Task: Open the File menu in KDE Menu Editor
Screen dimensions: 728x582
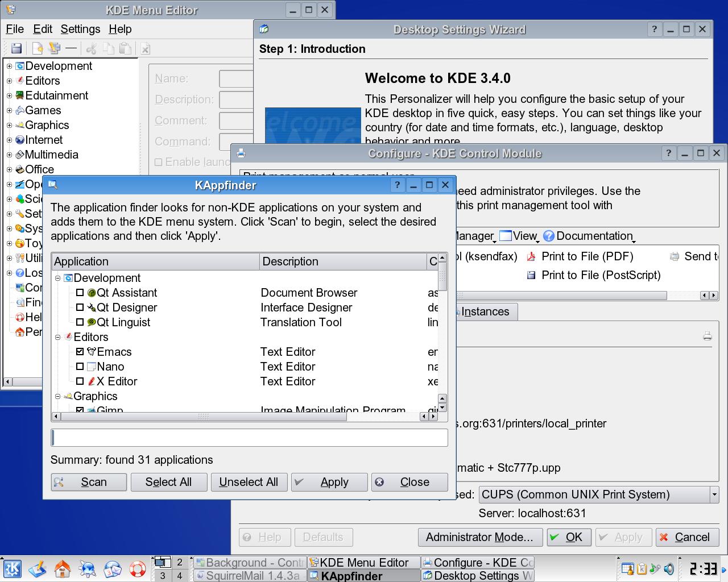Action: 15,29
